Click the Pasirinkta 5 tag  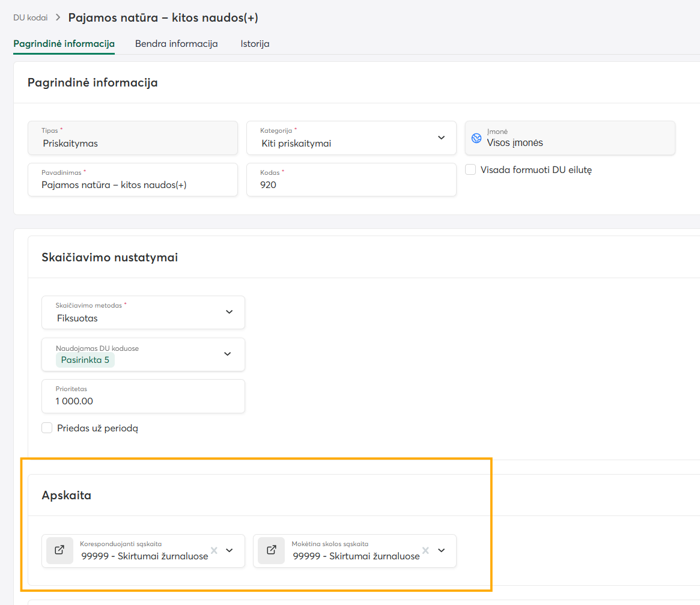click(85, 360)
